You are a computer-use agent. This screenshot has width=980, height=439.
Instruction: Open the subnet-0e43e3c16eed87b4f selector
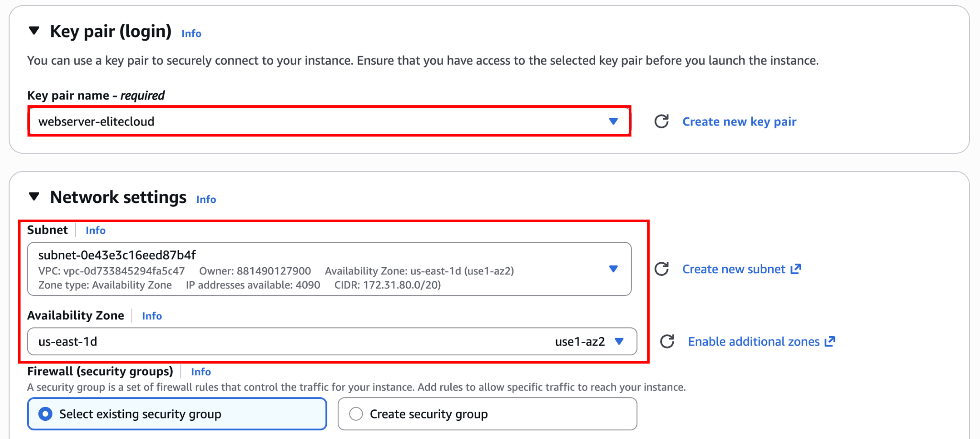(330, 269)
